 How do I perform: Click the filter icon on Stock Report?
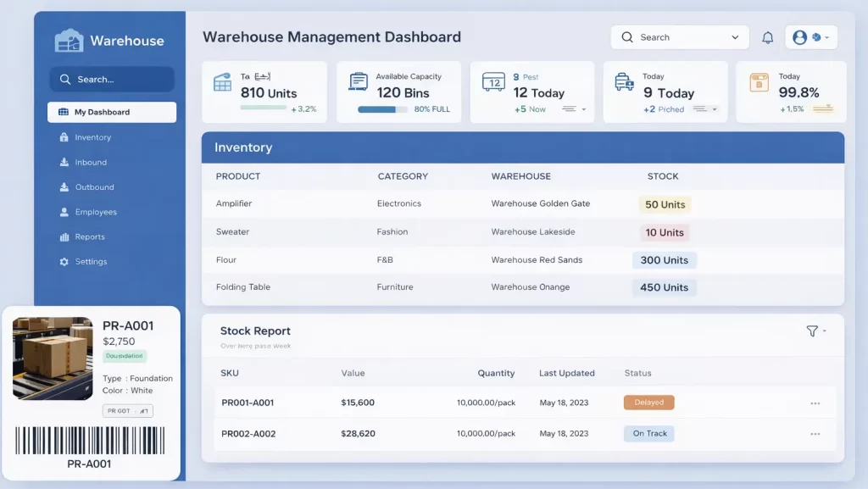(812, 331)
